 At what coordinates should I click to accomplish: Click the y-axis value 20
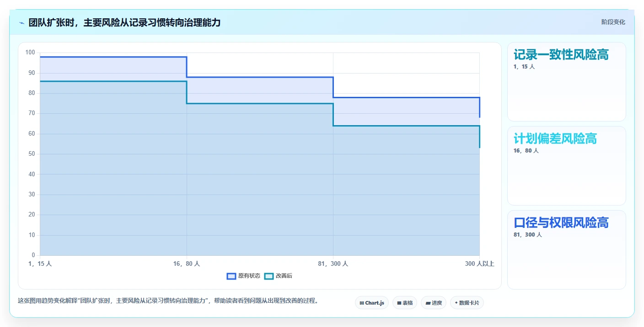coord(32,215)
